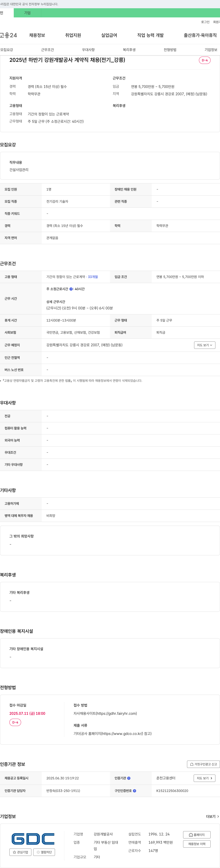Click the 강원개발공사 company name
The image size is (220, 868).
[103, 834]
